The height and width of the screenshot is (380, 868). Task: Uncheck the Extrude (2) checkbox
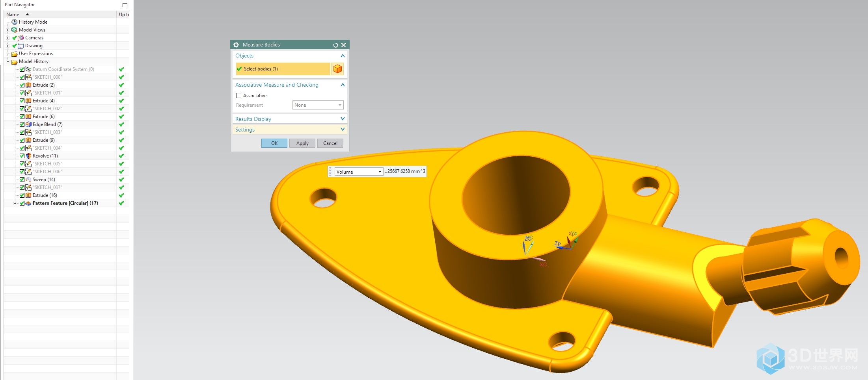[22, 85]
